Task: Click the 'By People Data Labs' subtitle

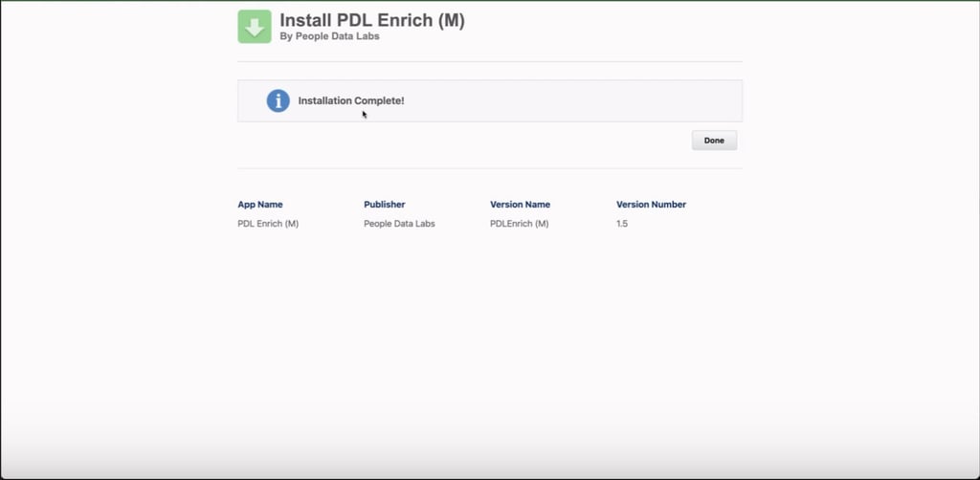Action: tap(329, 36)
